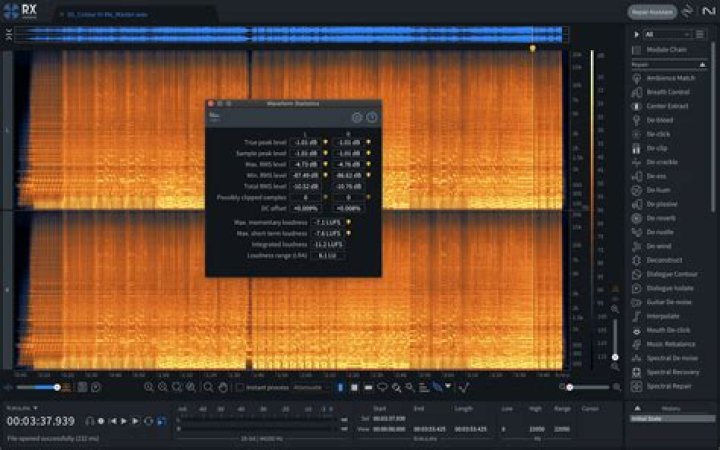Open the Mouth De-click module
Image resolution: width=720 pixels, height=450 pixels.
tap(666, 329)
